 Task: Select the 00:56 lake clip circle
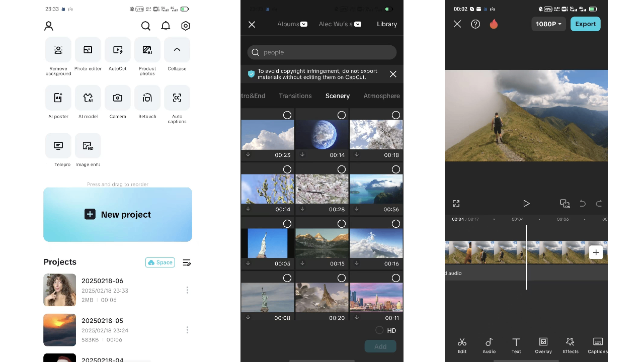pos(396,169)
